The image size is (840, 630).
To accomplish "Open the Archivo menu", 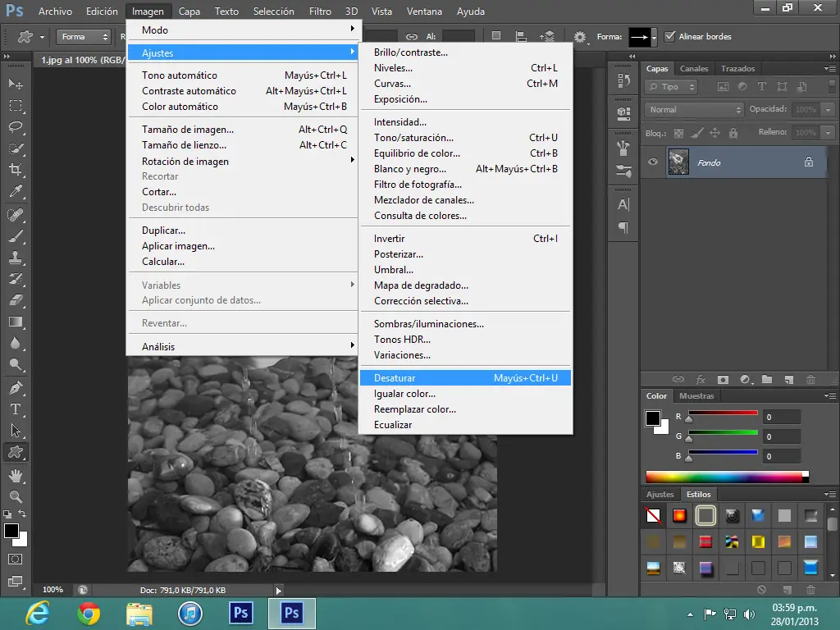I will click(55, 11).
